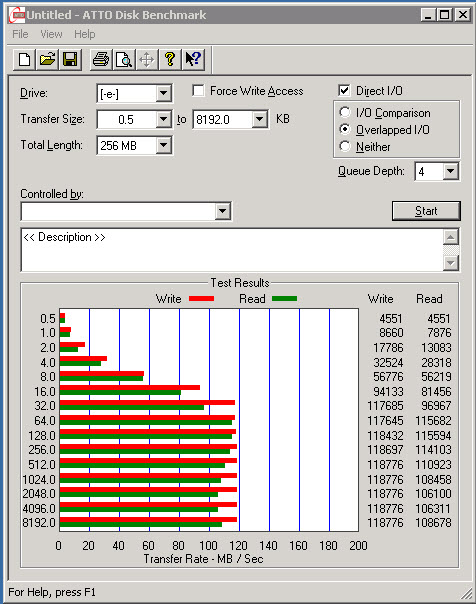Image resolution: width=476 pixels, height=604 pixels.
Task: Click the ATTO application title bar icon
Action: tap(17, 15)
